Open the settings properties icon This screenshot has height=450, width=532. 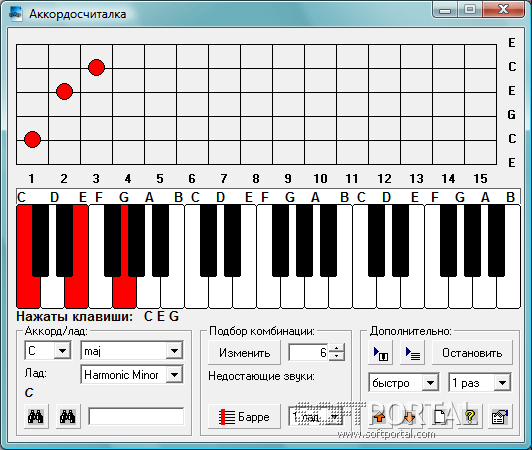click(x=500, y=416)
